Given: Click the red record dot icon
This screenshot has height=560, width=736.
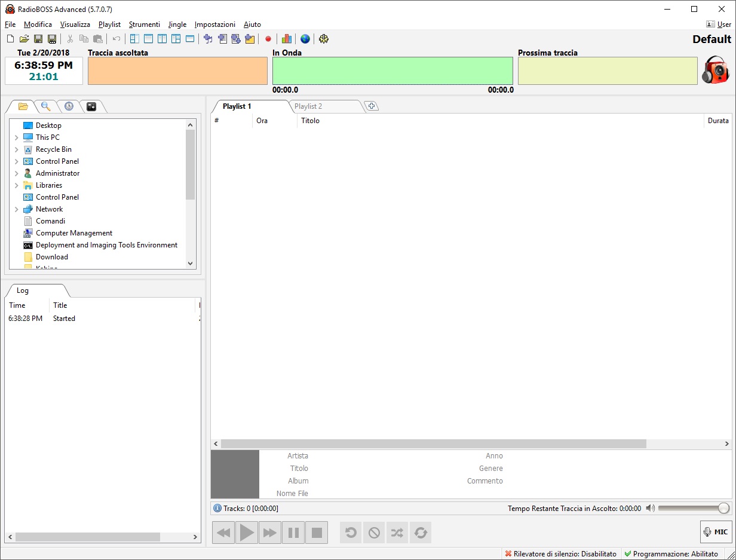Looking at the screenshot, I should coord(268,39).
